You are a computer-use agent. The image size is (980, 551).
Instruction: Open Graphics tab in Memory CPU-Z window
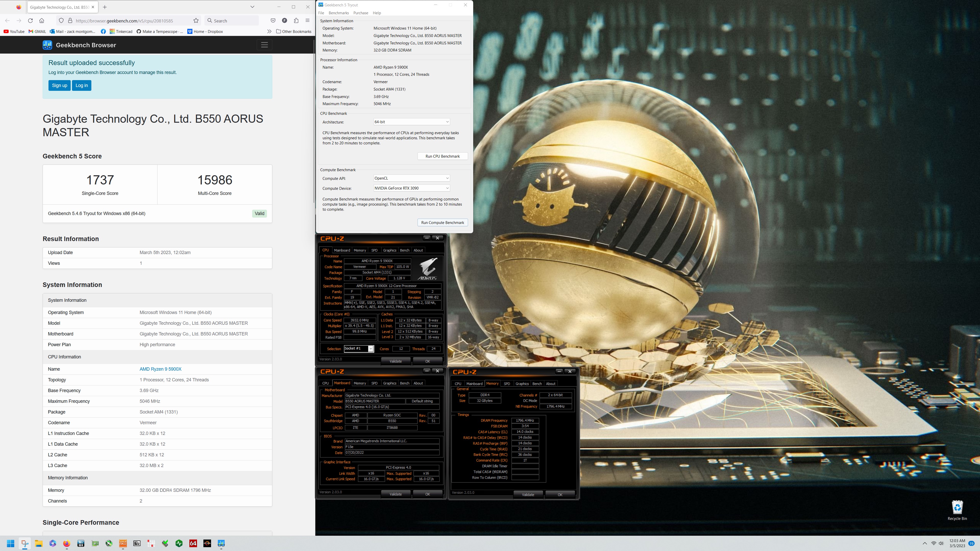(522, 384)
